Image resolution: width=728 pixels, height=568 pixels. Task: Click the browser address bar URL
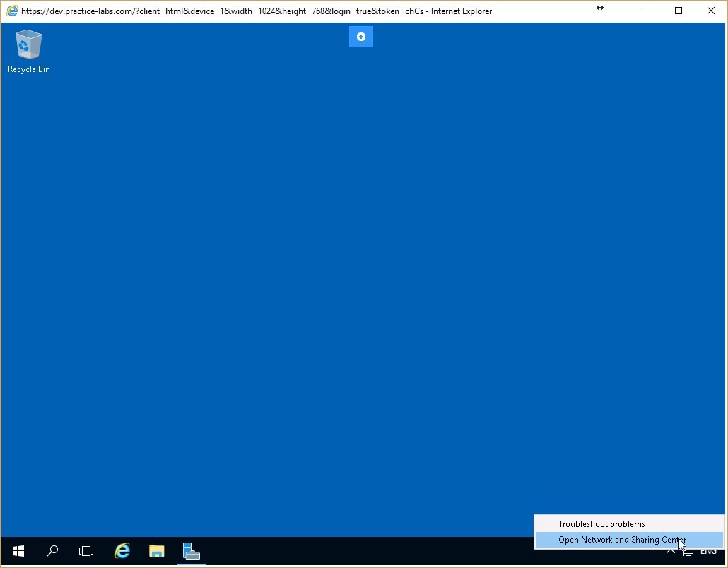click(x=212, y=11)
